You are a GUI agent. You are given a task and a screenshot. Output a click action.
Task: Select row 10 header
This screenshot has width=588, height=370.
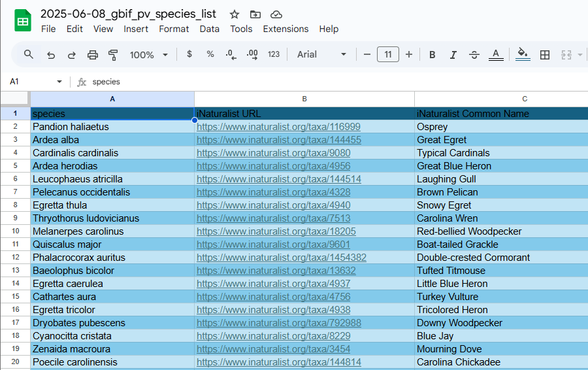click(x=16, y=231)
